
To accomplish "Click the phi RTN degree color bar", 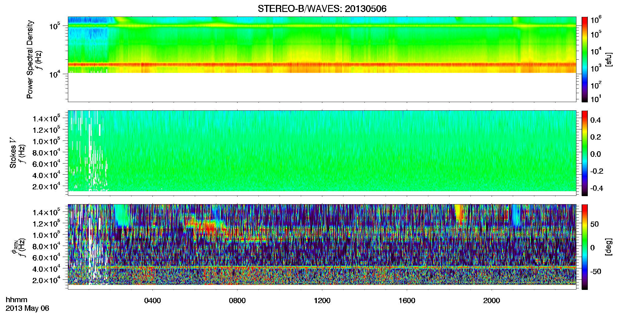I will click(x=584, y=247).
